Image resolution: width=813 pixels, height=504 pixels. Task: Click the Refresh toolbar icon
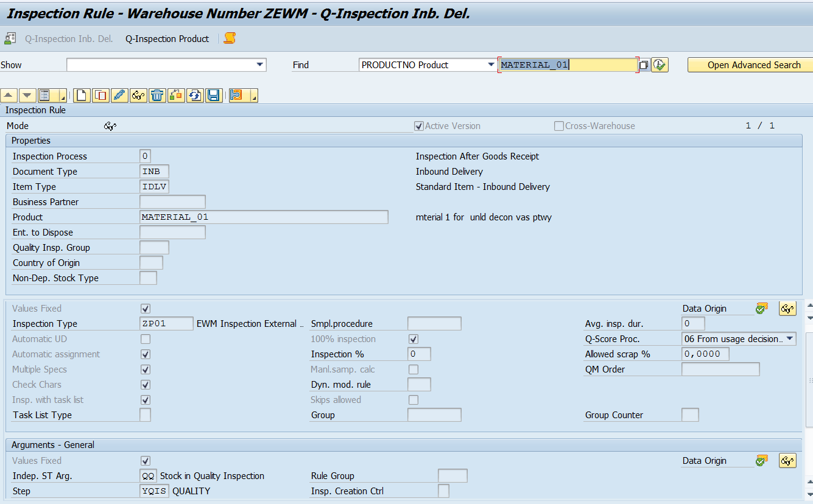[x=194, y=95]
